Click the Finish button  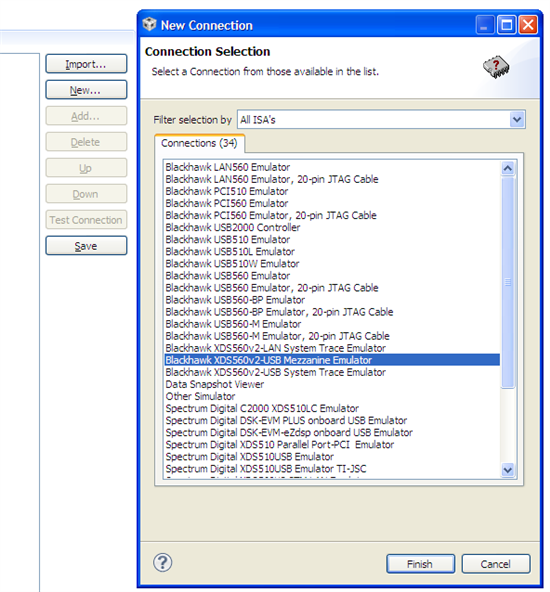(420, 564)
